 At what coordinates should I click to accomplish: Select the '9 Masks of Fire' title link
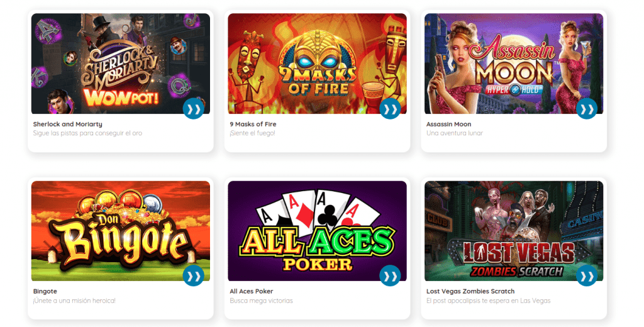pos(253,124)
